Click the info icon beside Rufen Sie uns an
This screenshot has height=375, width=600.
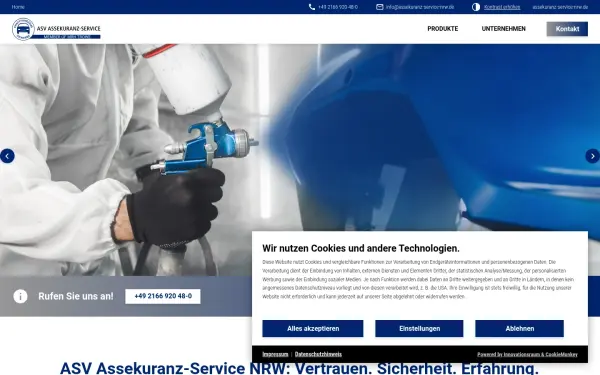tap(20, 296)
